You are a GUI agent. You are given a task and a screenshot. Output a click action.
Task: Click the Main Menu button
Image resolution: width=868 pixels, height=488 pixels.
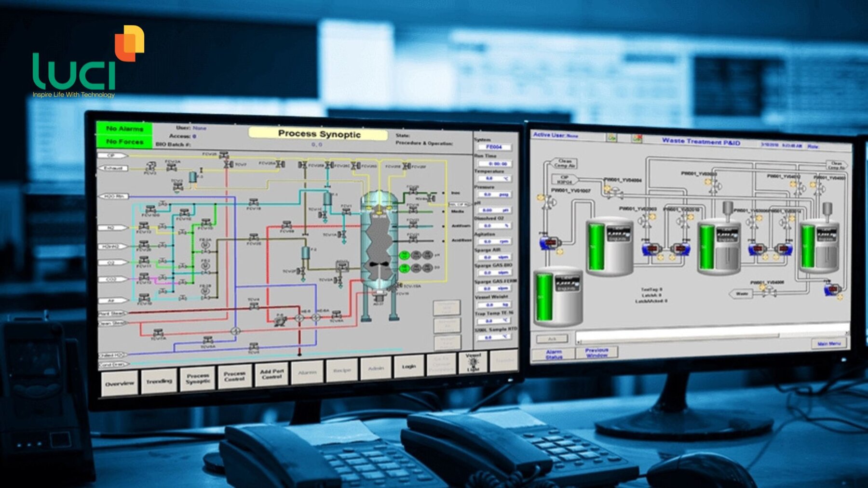click(x=828, y=343)
